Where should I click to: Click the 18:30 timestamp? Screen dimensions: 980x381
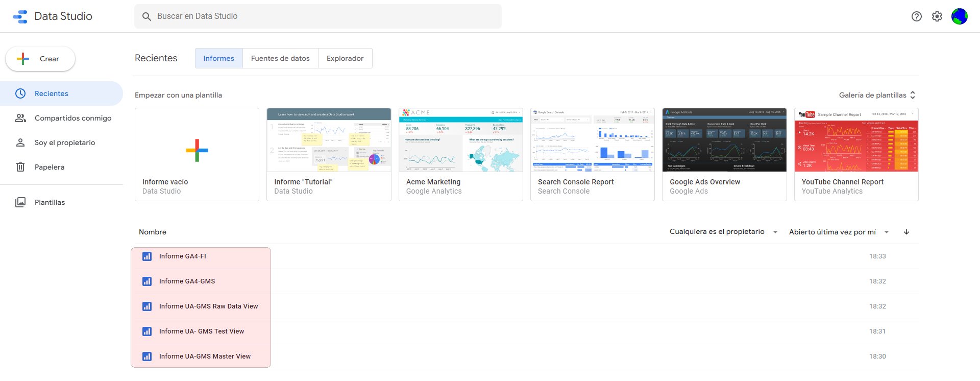(877, 356)
